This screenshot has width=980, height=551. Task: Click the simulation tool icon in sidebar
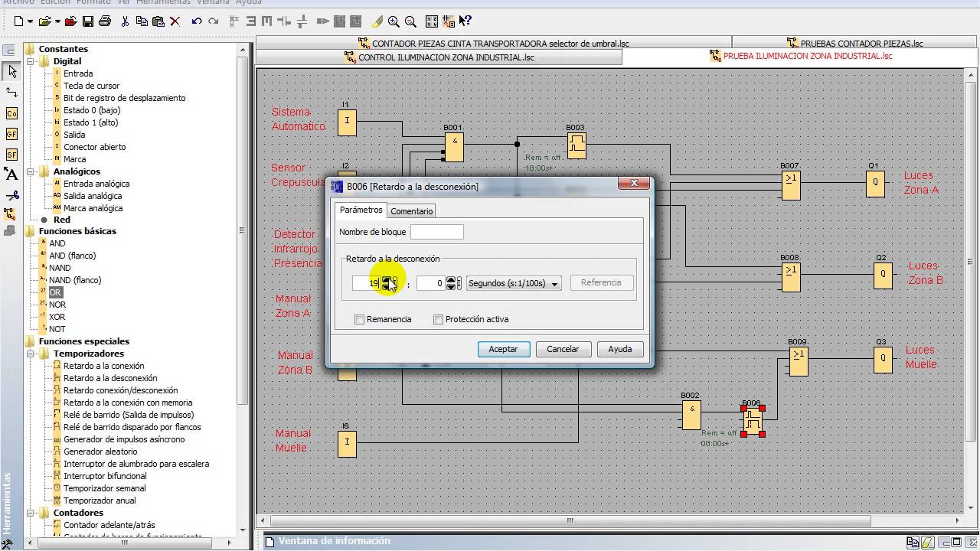click(x=10, y=214)
